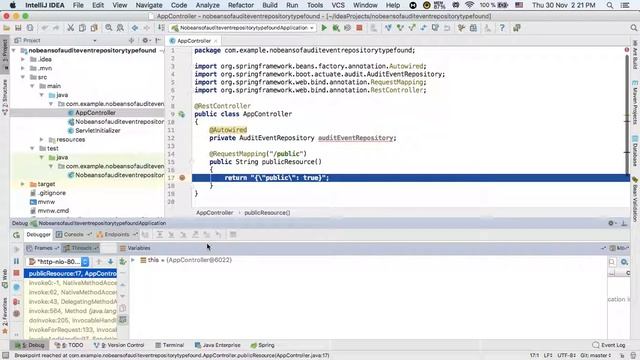Select the publicResource:17 stack frame
Image resolution: width=640 pixels, height=360 pixels.
(70, 273)
